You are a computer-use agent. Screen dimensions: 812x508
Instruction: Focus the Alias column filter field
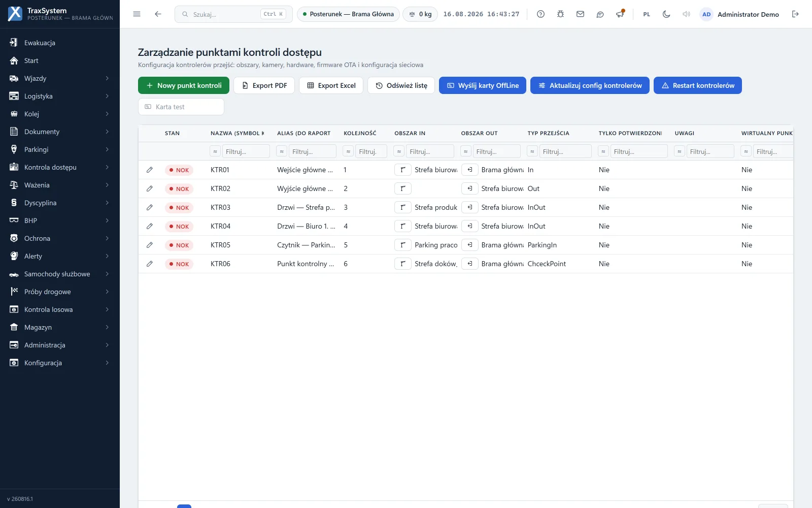point(312,151)
